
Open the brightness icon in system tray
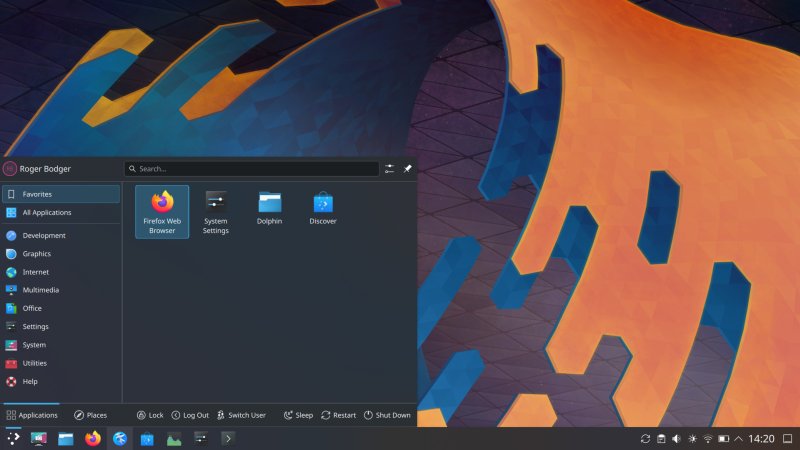coord(692,439)
